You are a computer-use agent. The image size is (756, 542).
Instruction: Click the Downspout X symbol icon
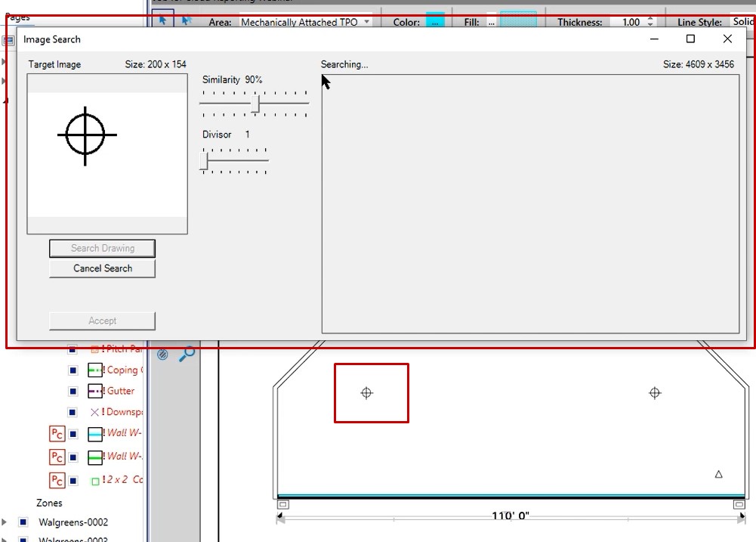(94, 412)
